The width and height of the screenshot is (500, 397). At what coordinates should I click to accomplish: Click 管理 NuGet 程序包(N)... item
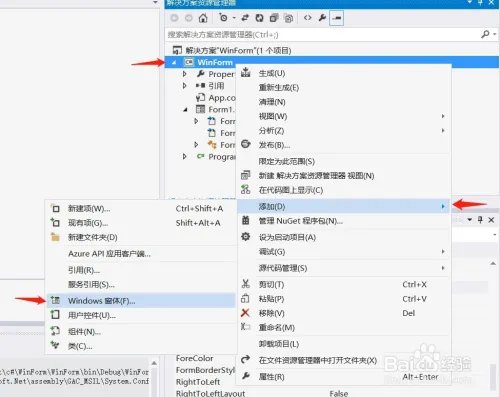pos(344,221)
